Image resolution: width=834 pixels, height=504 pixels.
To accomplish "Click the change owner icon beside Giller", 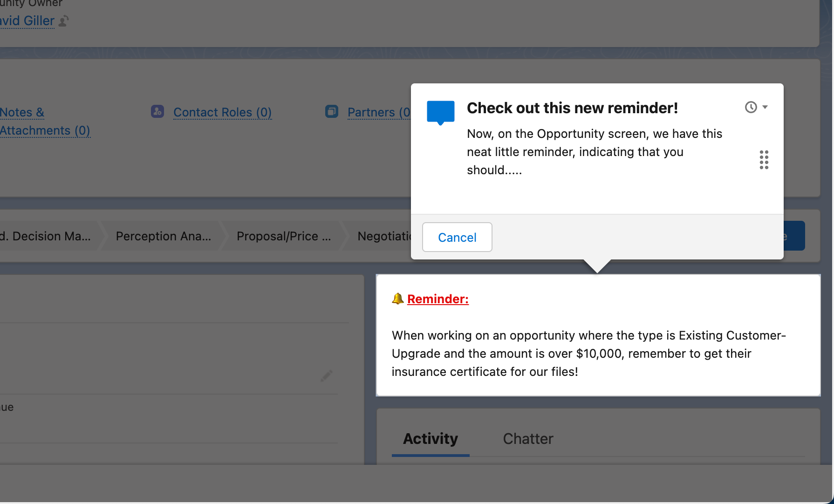I will (x=64, y=21).
